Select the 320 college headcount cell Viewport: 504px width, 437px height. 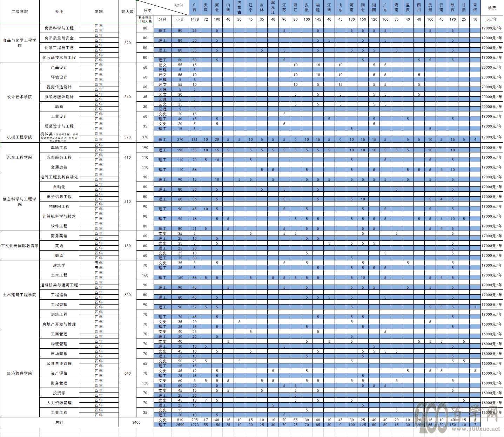click(x=128, y=43)
